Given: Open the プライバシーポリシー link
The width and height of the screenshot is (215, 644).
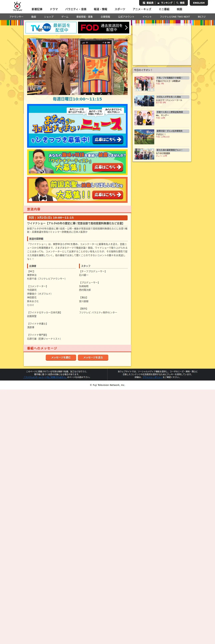Looking at the screenshot, I should (153, 377).
